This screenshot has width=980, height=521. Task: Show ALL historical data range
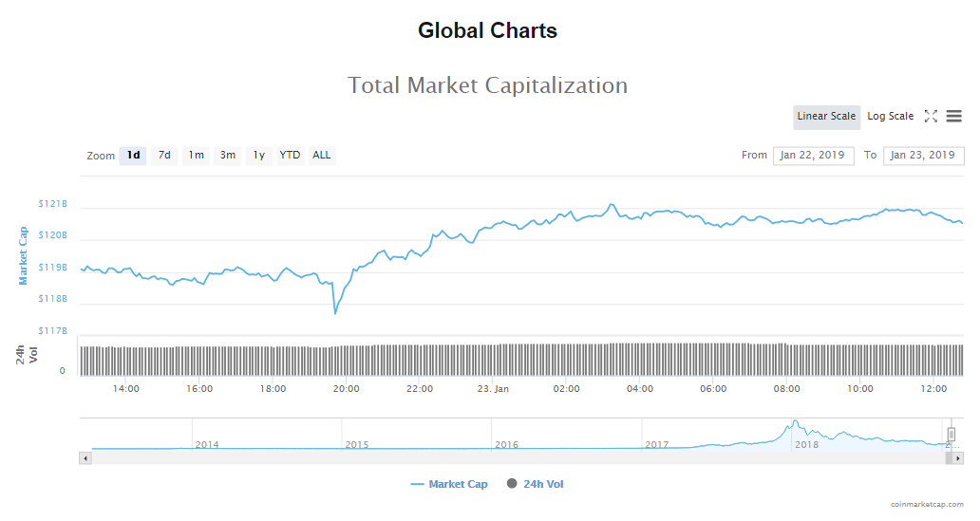tap(322, 156)
